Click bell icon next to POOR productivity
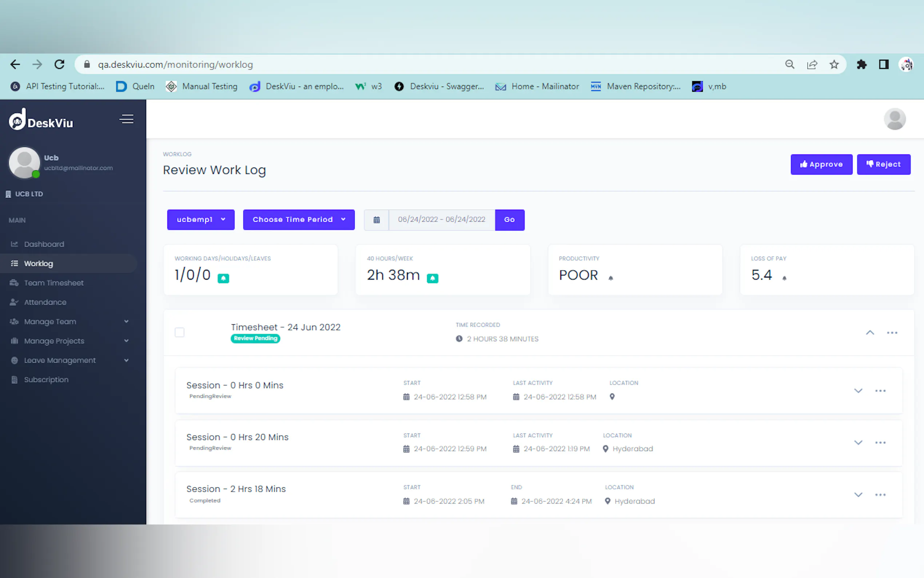Screen dimensions: 924x578 pos(610,278)
